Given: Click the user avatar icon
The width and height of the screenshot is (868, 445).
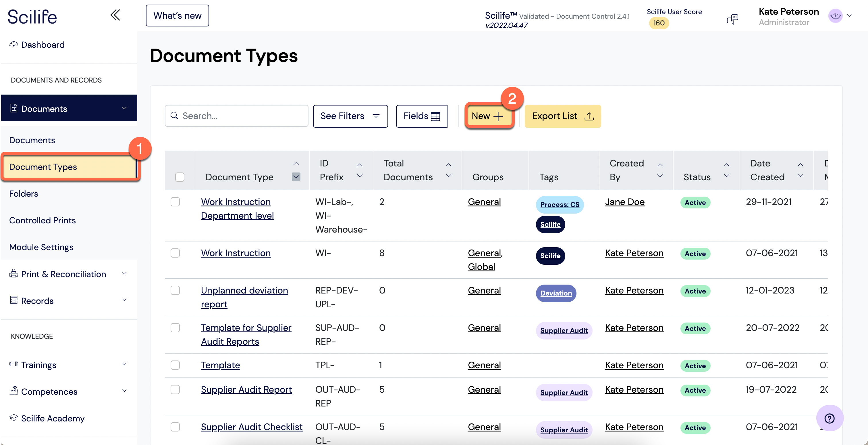Looking at the screenshot, I should coord(835,16).
